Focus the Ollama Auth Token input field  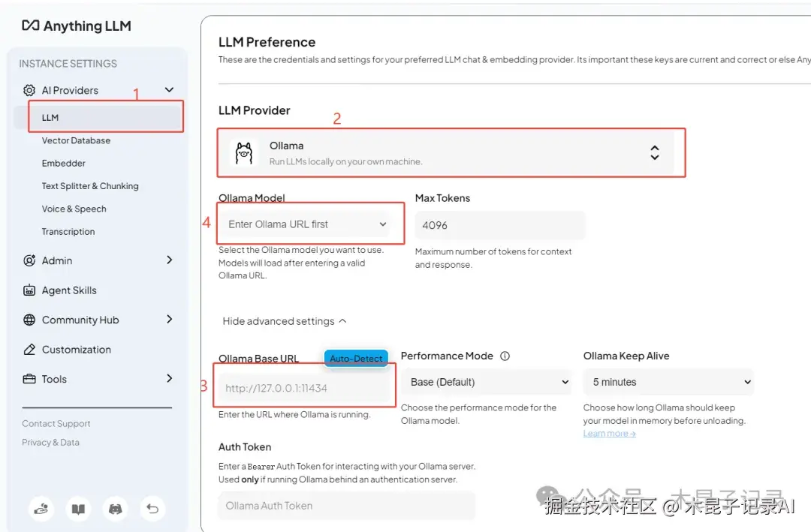point(346,506)
